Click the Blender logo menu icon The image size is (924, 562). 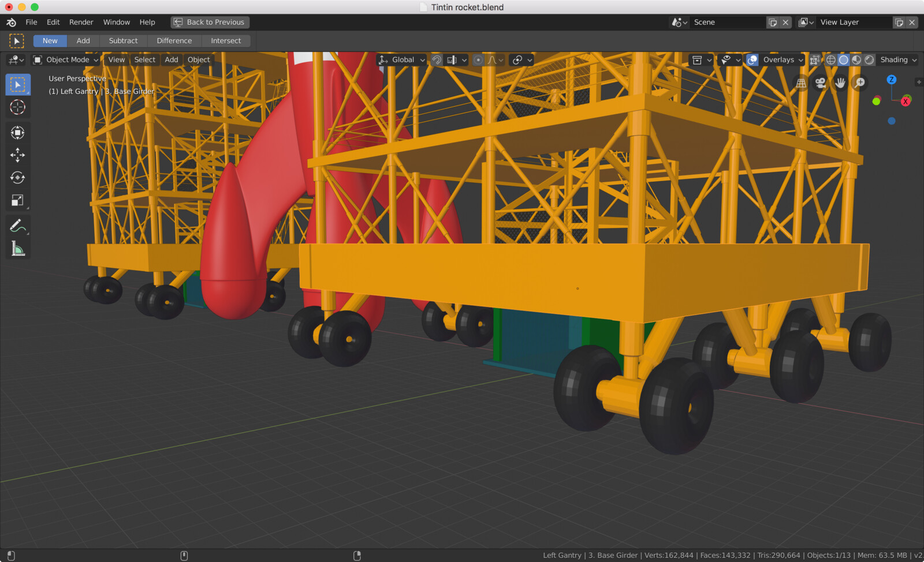tap(11, 22)
